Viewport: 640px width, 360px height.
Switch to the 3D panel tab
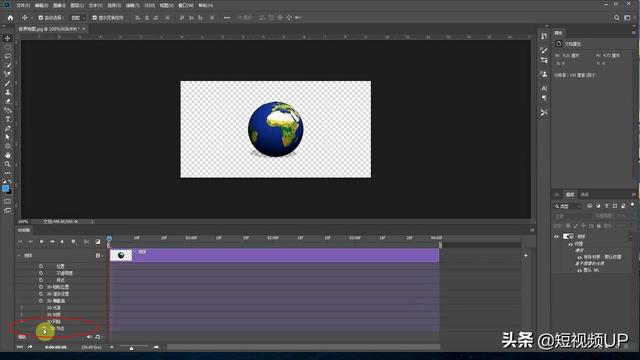[x=557, y=194]
